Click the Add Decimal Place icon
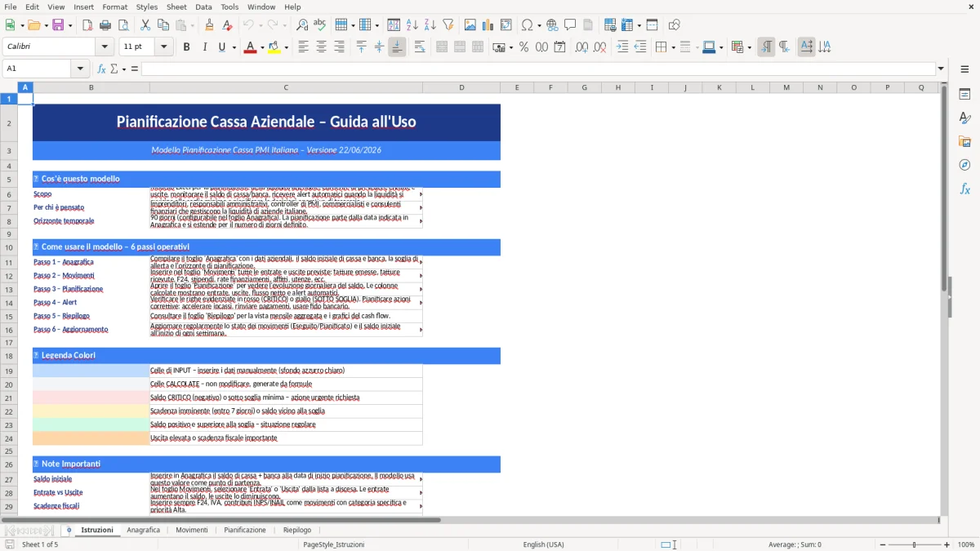Screen dimensions: 980x551 pyautogui.click(x=581, y=47)
